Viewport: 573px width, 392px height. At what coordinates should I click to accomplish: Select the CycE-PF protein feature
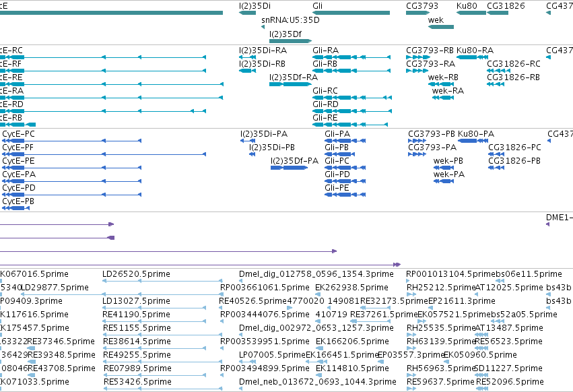point(104,154)
